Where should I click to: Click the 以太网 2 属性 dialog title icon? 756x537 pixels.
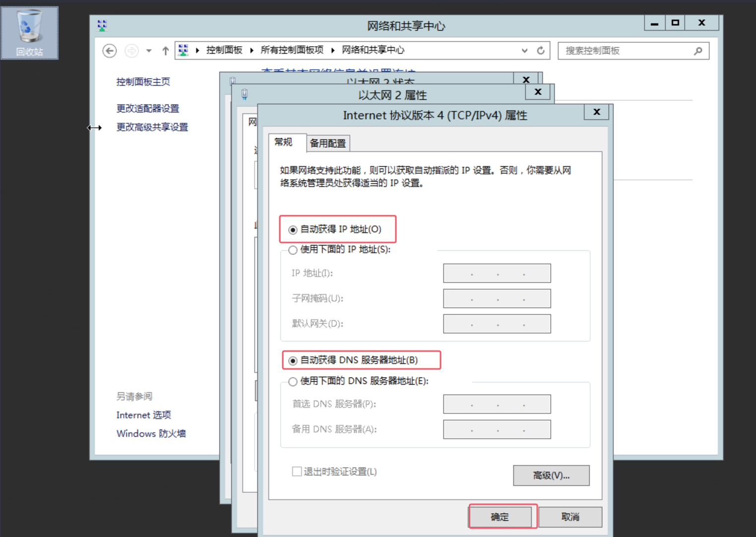pos(245,94)
